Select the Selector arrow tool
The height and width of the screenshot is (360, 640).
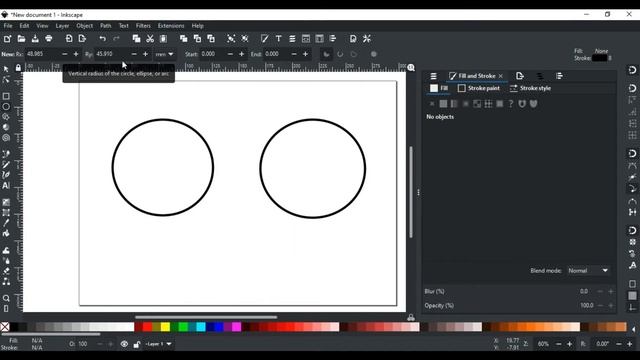(x=6, y=69)
